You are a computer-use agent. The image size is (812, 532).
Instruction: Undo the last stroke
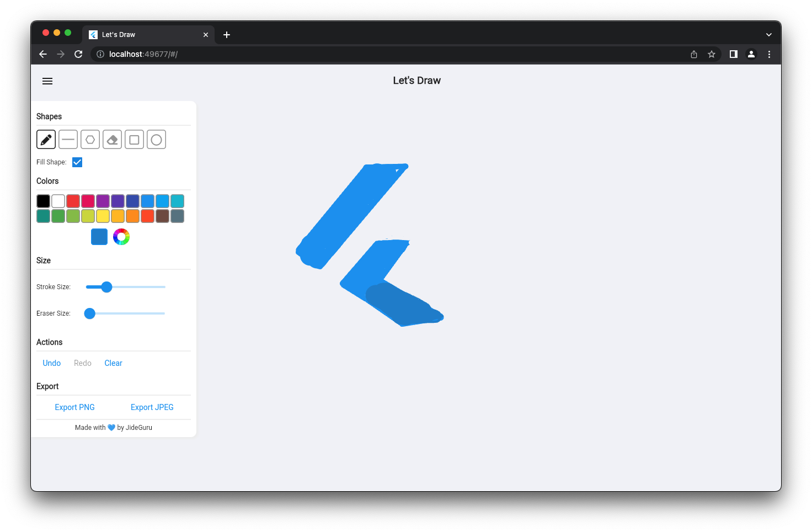tap(52, 363)
